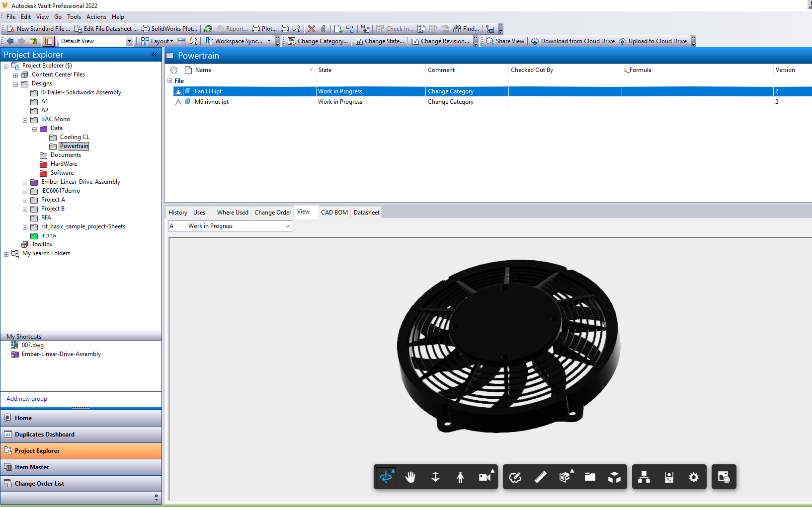Click the green Refresh icon
The height and width of the screenshot is (507, 812).
208,29
